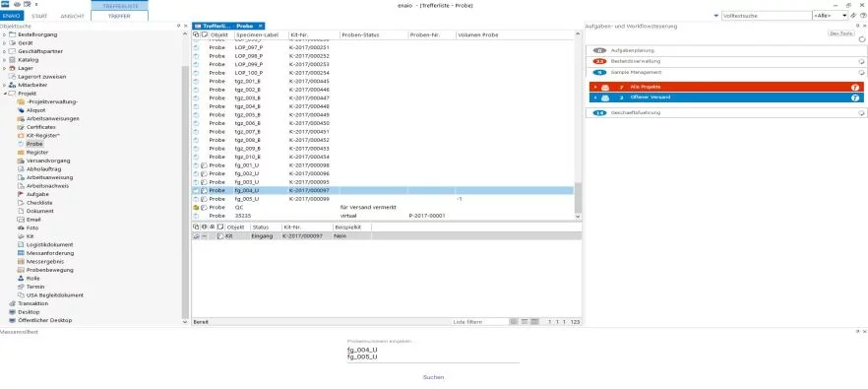
Task: Click the refresh icon in the workflow panel
Action: click(x=861, y=40)
